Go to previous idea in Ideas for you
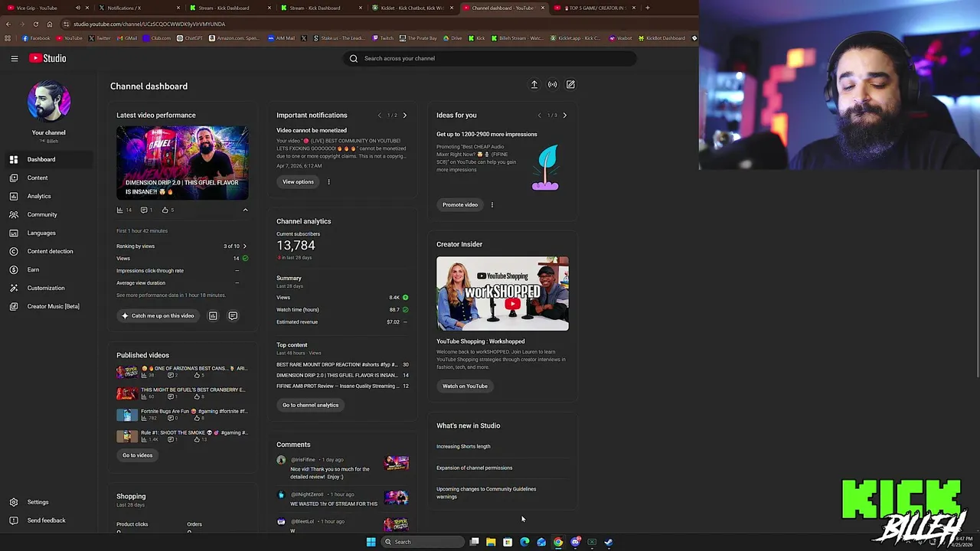Screen dimensions: 980x551 pos(540,116)
